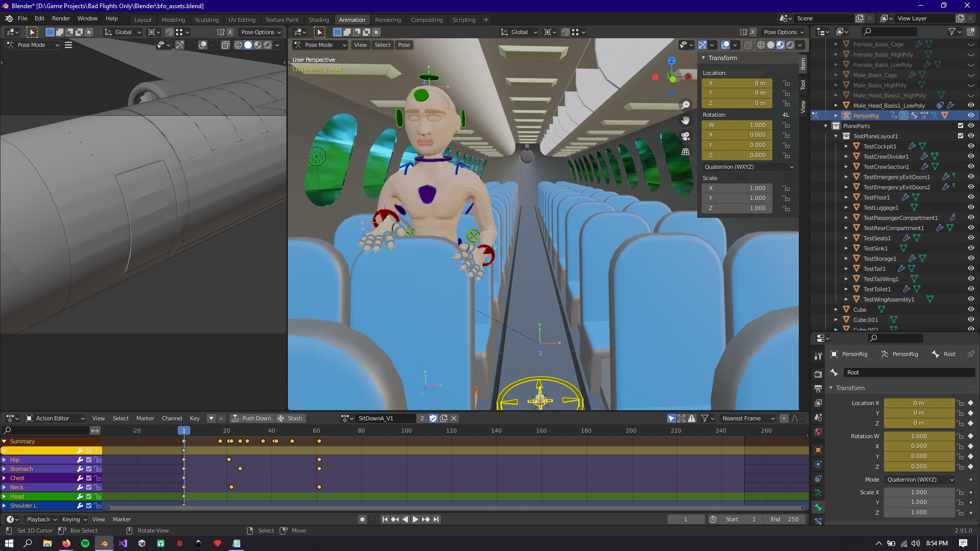The width and height of the screenshot is (980, 551).
Task: Uncheck PlaneParts collection checkbox
Action: pos(961,126)
